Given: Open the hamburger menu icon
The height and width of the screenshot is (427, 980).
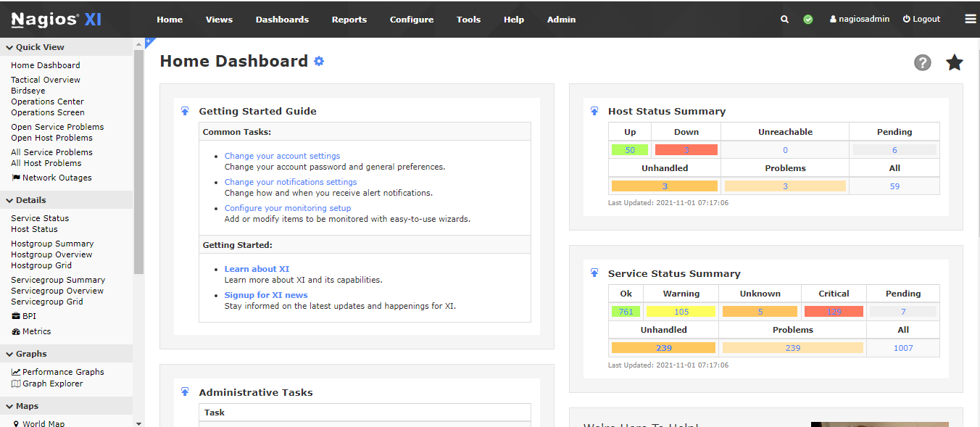Looking at the screenshot, I should pyautogui.click(x=971, y=20).
